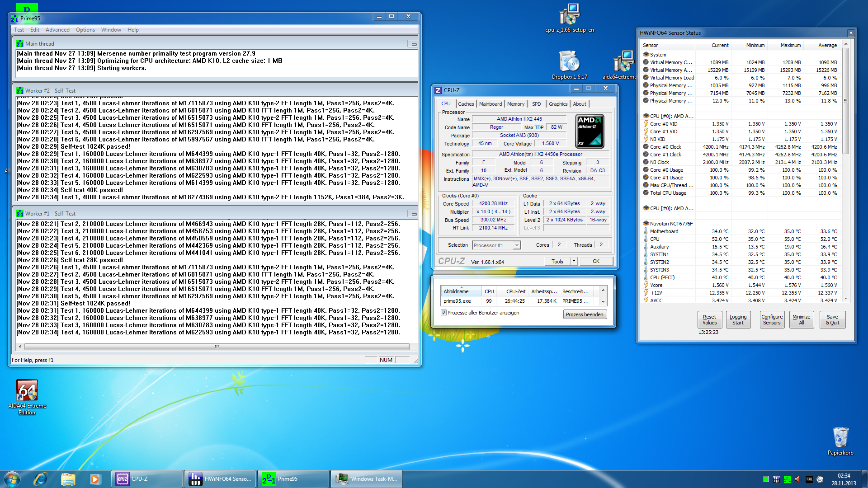This screenshot has width=868, height=488.
Task: Switch to HWiNFO64 Sensor taskbar button
Action: pos(220,479)
